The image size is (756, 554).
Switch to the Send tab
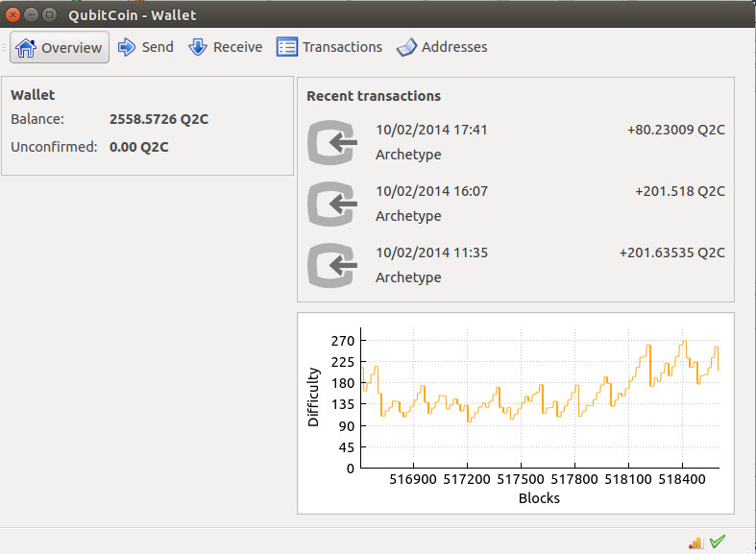click(x=146, y=47)
